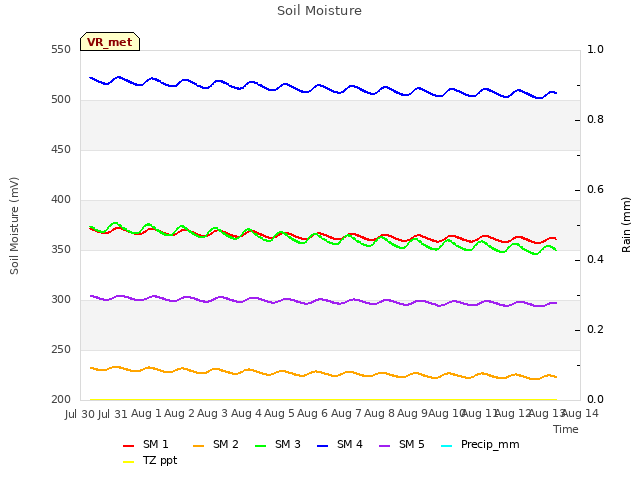
Task: Click the 0.2 rain axis tick label
Action: coord(595,329)
